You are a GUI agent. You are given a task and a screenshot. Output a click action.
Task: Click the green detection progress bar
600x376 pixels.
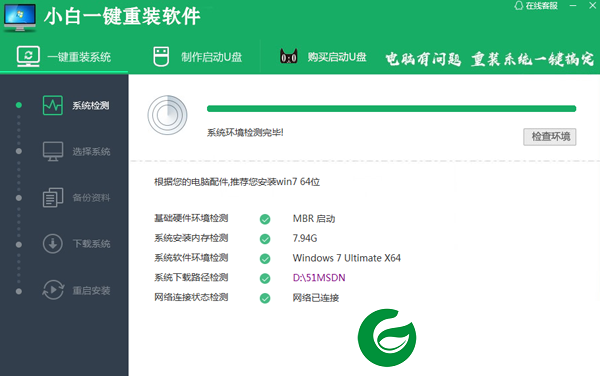pos(391,109)
